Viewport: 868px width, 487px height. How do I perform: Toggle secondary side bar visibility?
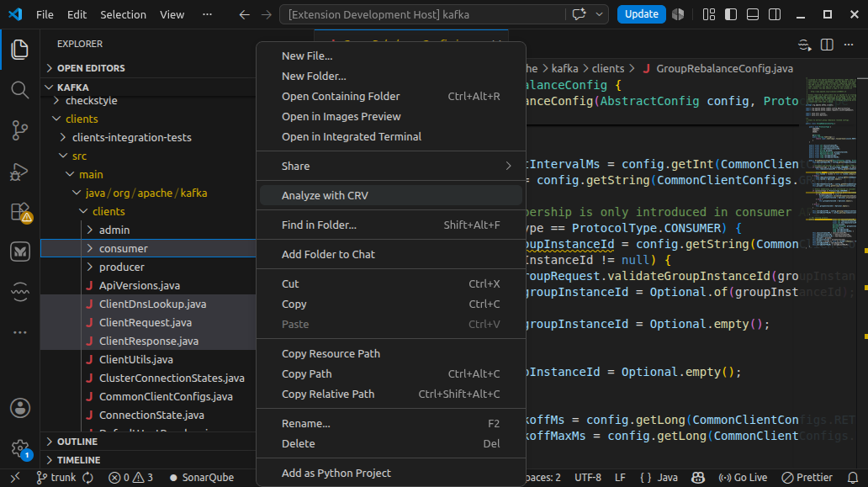[775, 14]
